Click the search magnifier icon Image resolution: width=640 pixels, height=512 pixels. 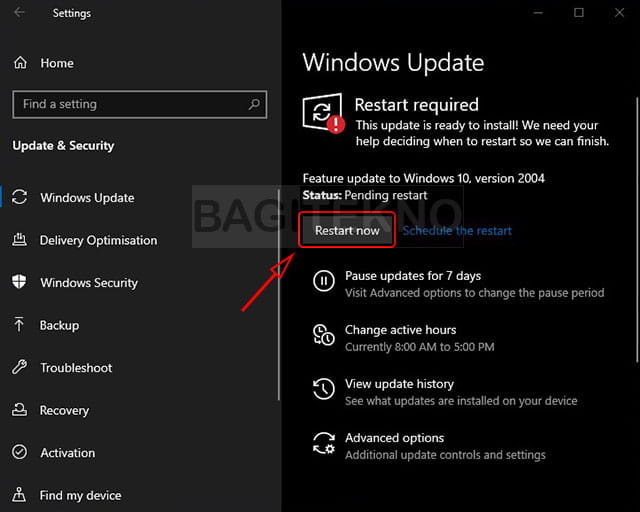pyautogui.click(x=254, y=105)
